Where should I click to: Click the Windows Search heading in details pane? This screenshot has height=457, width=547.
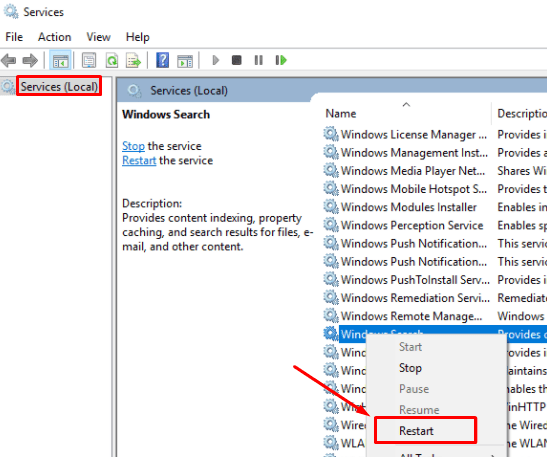166,114
